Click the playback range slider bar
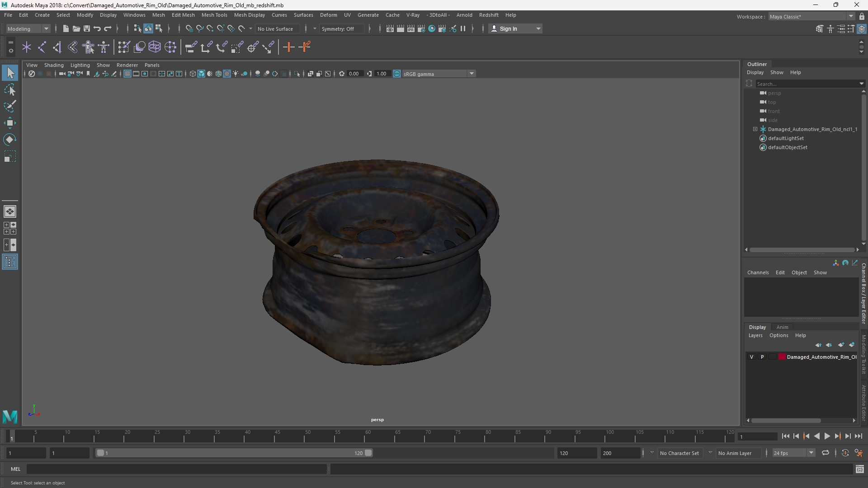Image resolution: width=868 pixels, height=488 pixels. [234, 453]
